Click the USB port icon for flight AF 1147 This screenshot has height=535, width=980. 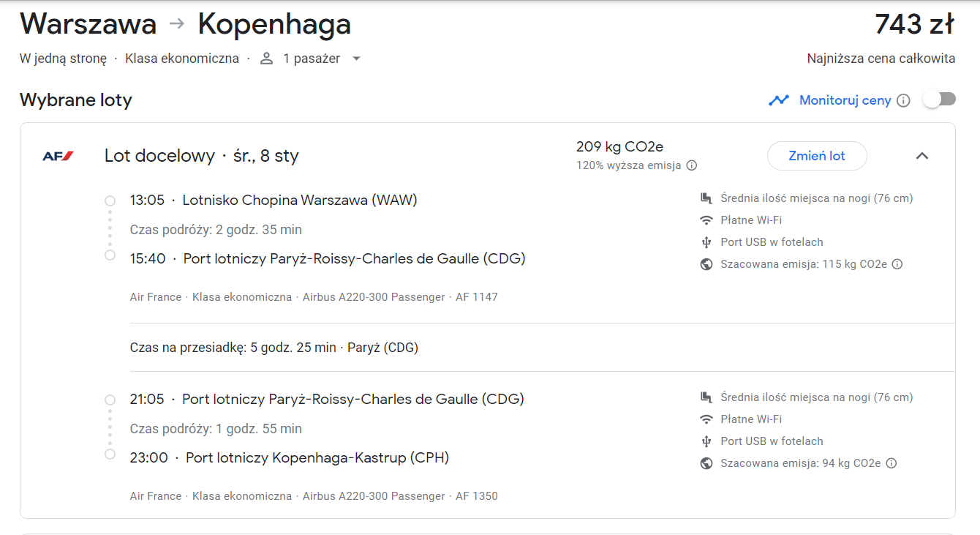click(x=706, y=242)
